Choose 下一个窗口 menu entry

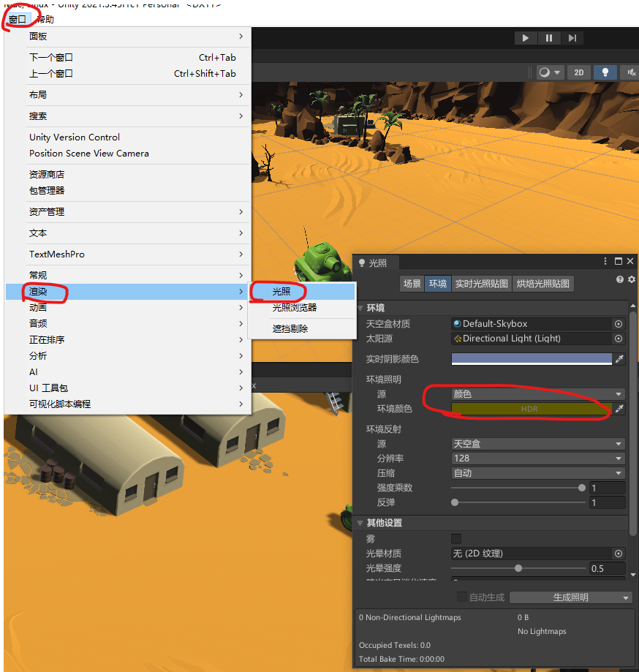tap(128, 58)
